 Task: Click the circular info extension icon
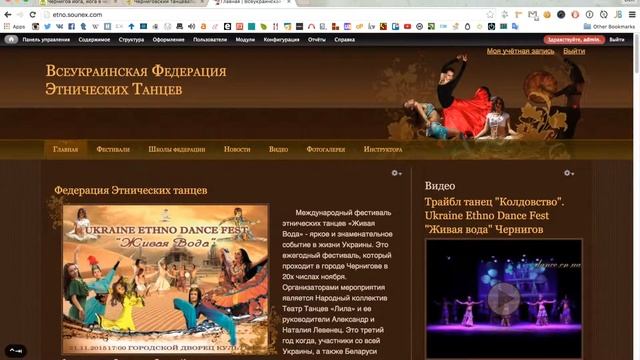(x=589, y=15)
